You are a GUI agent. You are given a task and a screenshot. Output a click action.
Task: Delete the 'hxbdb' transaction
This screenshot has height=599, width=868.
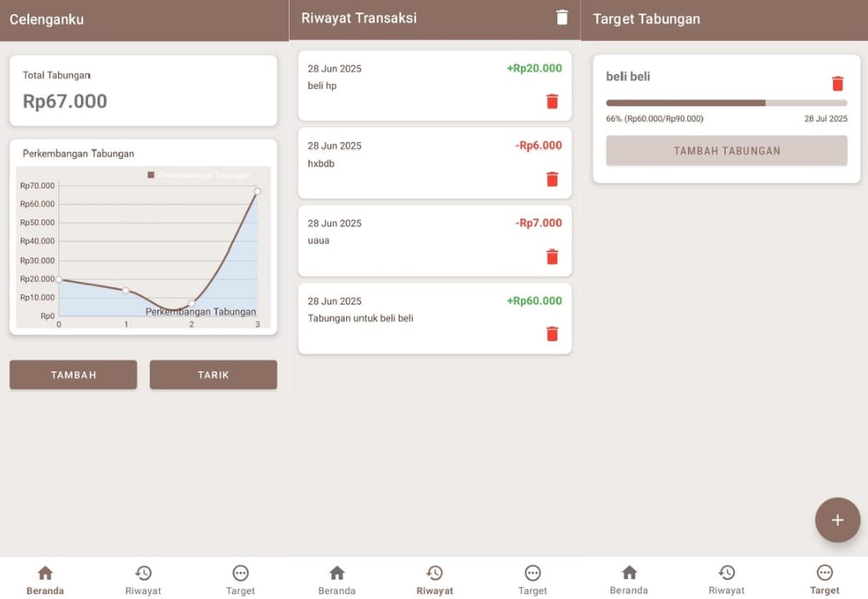552,179
